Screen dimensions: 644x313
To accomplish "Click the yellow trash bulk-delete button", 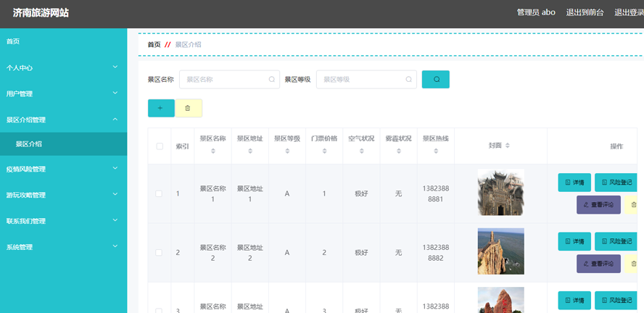I will [x=188, y=108].
